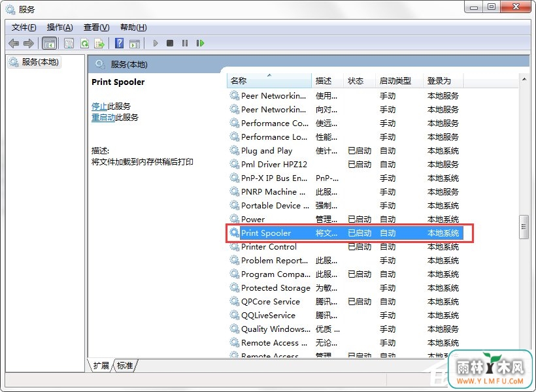The height and width of the screenshot is (392, 536).
Task: Select the PNRP Machine service name
Action: (273, 191)
